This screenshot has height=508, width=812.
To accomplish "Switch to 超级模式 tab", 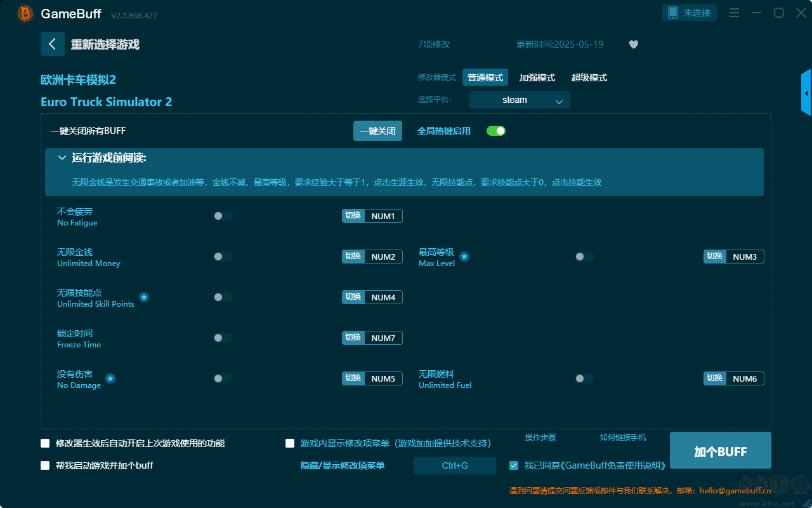I will [x=589, y=77].
